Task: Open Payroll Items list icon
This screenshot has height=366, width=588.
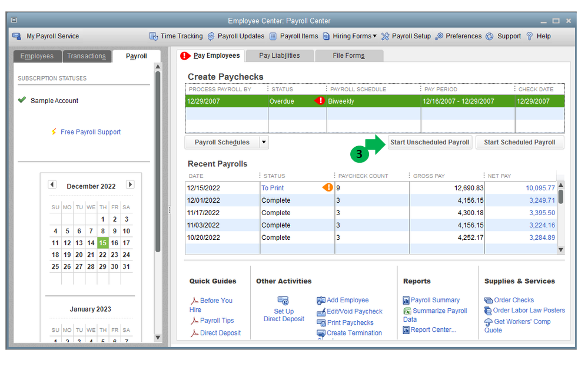Action: (x=273, y=37)
